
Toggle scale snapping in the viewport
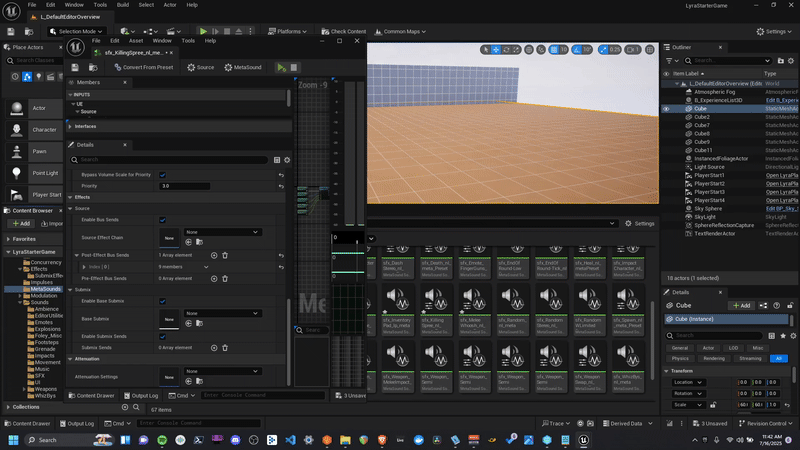point(604,50)
